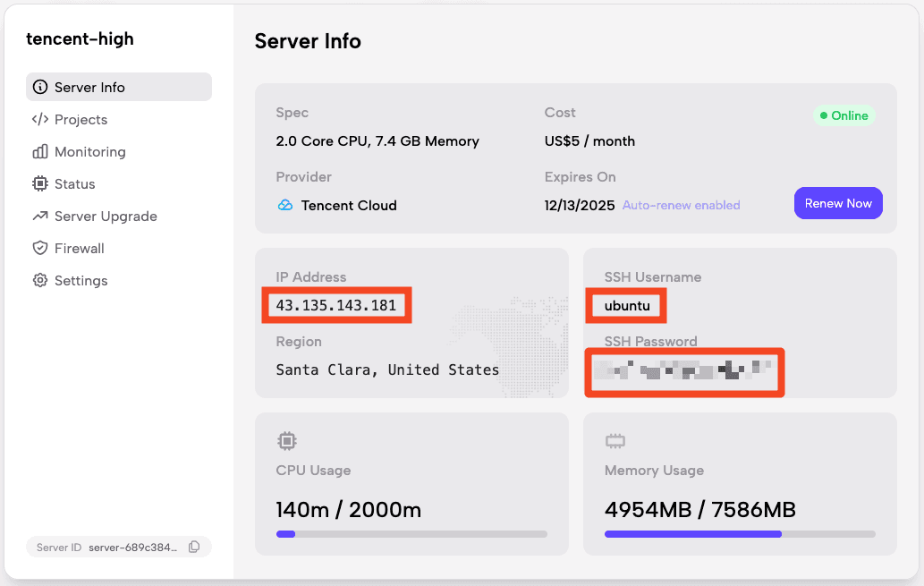Select the Monitoring bar-chart icon
Image resolution: width=924 pixels, height=586 pixels.
(39, 151)
